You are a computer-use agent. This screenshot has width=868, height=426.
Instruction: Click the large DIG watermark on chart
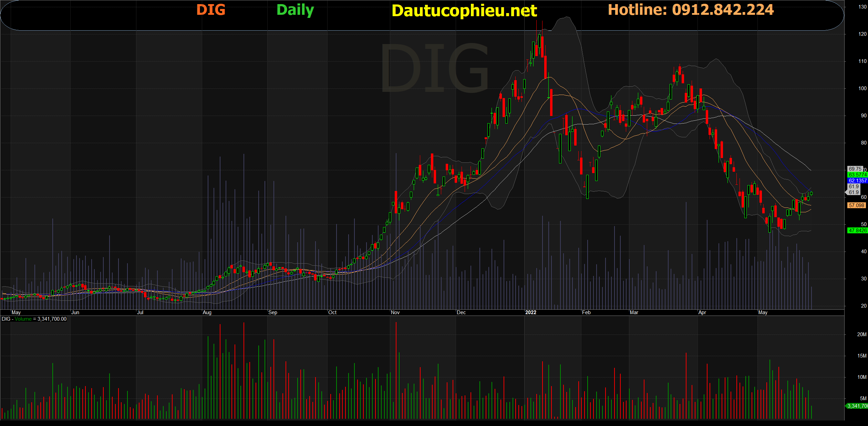435,68
